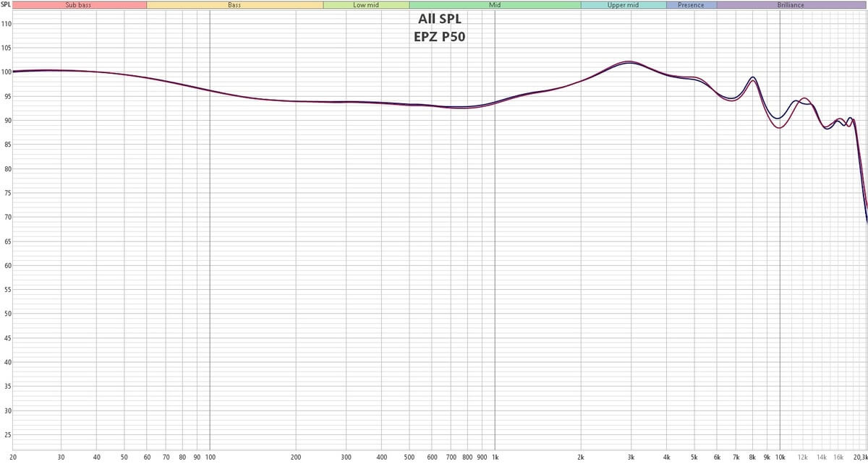
Task: Select the green Mid band header
Action: pos(495,4)
